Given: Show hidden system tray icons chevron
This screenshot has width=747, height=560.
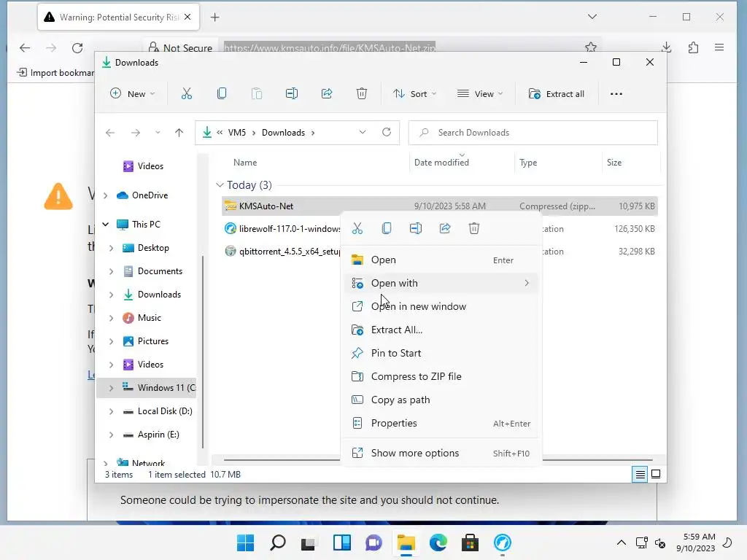Looking at the screenshot, I should 622,542.
